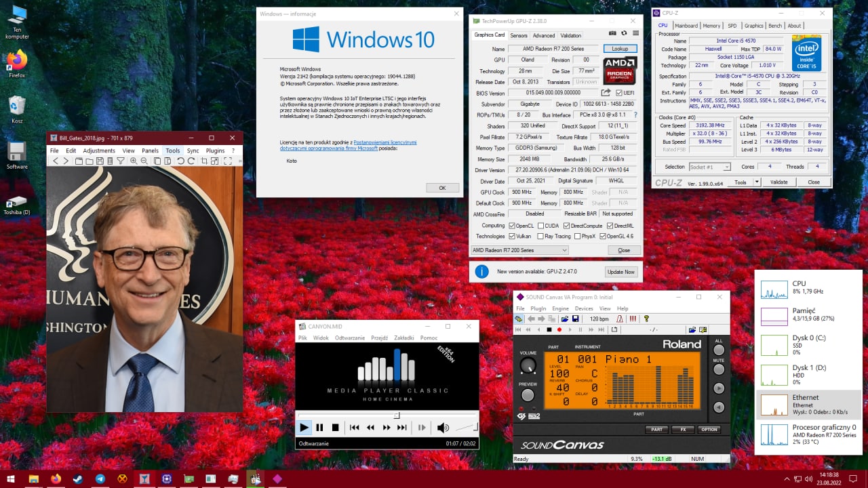The width and height of the screenshot is (868, 488).
Task: Toggle the OpenCL checkbox in GPU-Z
Action: pos(512,226)
